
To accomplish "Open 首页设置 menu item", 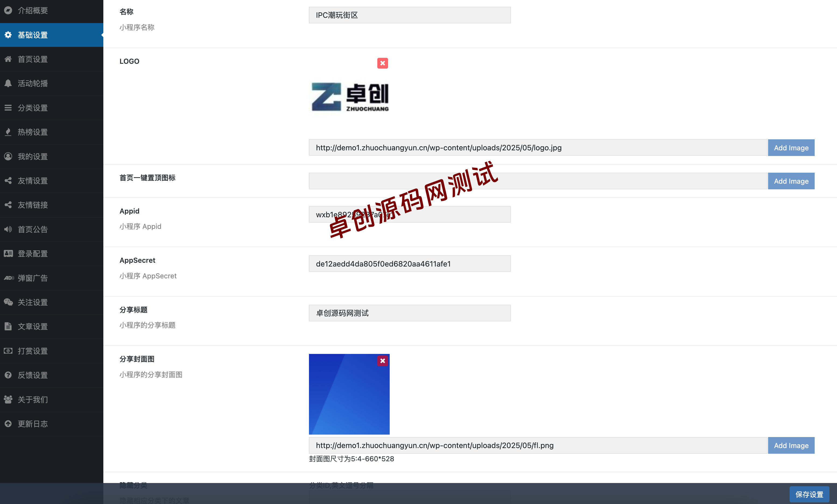I will click(52, 59).
